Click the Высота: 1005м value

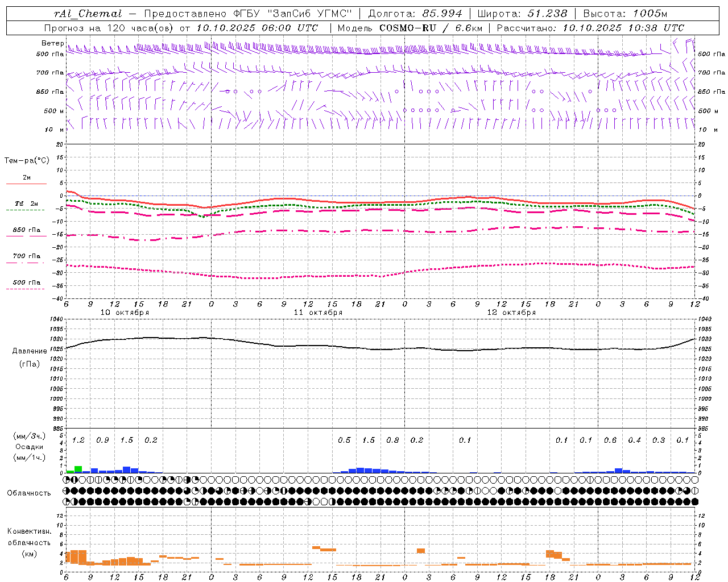[625, 14]
